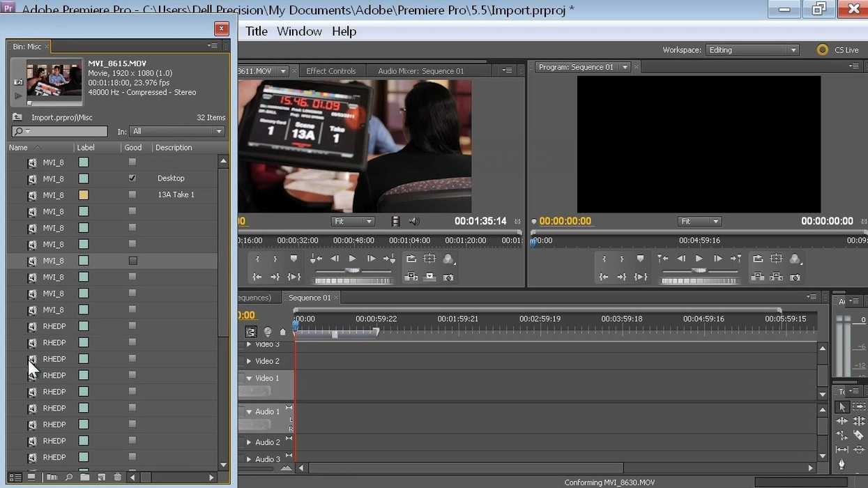The width and height of the screenshot is (868, 488).
Task: Switch Misc bin to Icon View
Action: tap(31, 478)
